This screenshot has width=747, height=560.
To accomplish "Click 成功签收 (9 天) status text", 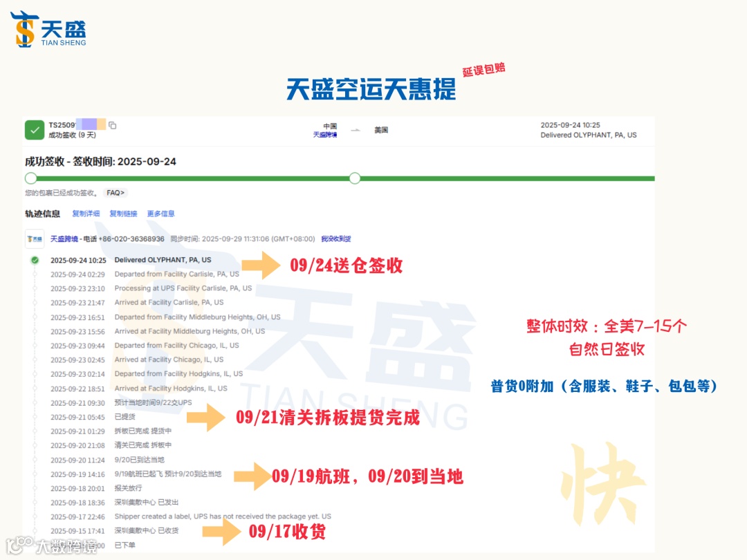I will [x=72, y=136].
